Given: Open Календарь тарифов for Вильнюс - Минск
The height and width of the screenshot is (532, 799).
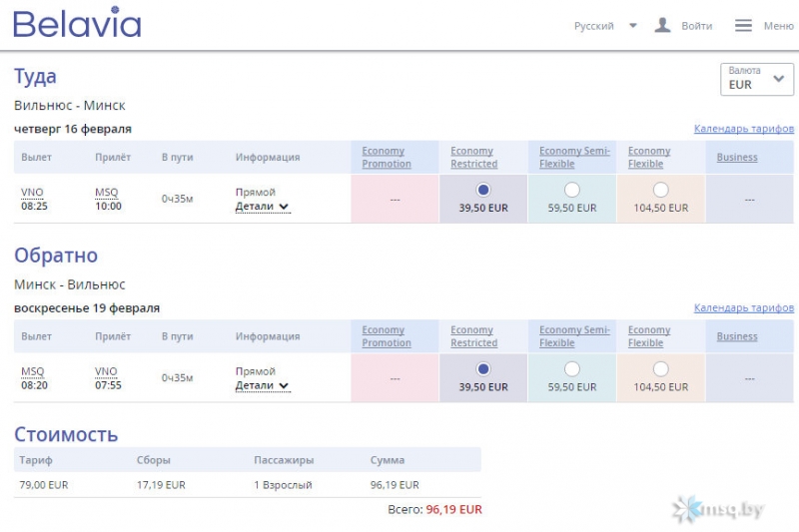Looking at the screenshot, I should [x=743, y=129].
